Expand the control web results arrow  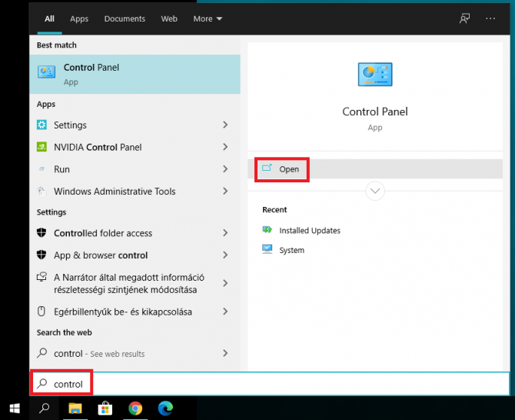(x=225, y=353)
